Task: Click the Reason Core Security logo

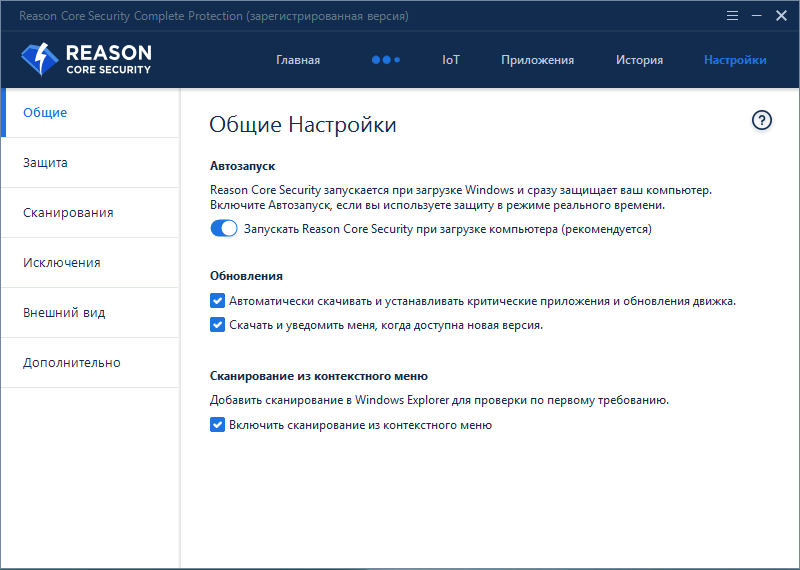Action: tap(86, 60)
